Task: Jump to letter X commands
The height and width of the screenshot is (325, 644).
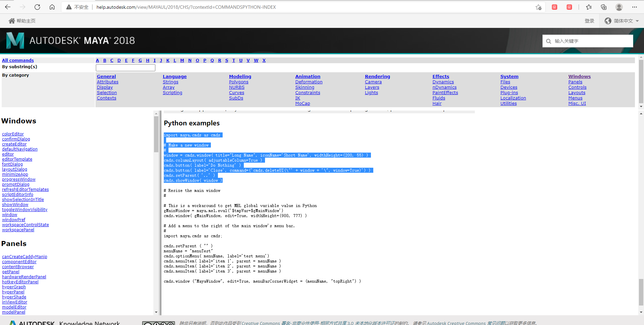Action: 264,60
